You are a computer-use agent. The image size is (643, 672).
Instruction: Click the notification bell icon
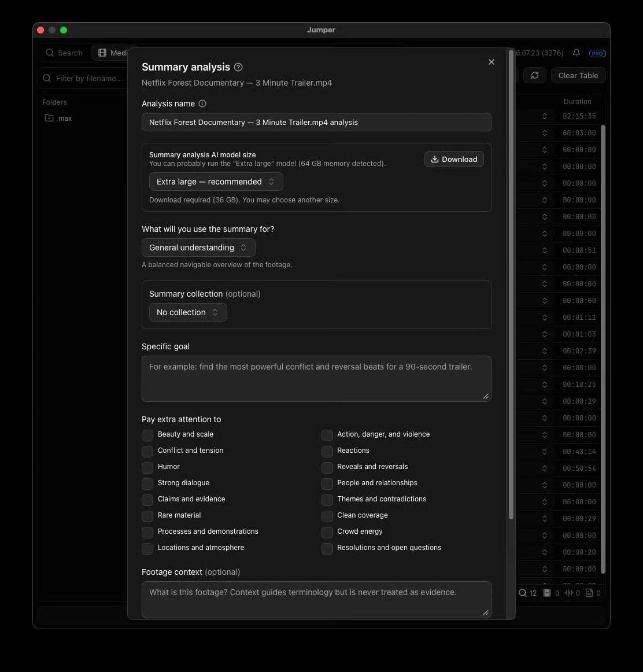coord(576,53)
